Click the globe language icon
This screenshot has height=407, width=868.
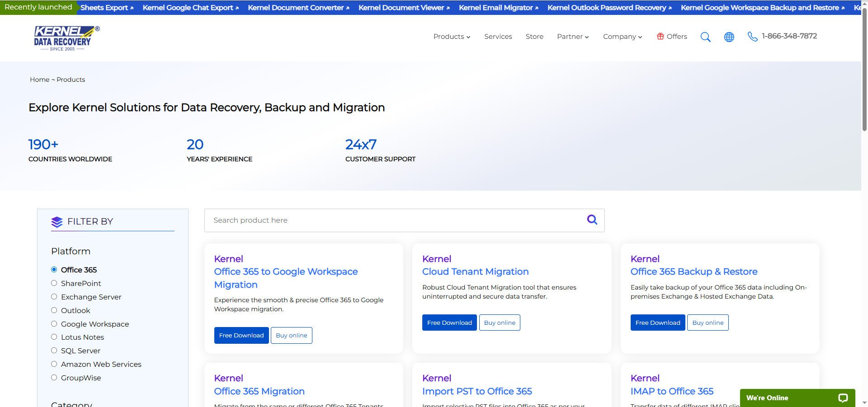click(729, 37)
